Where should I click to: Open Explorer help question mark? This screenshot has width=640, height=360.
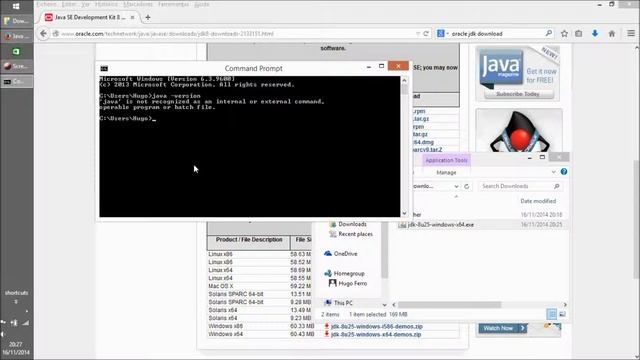pos(564,172)
